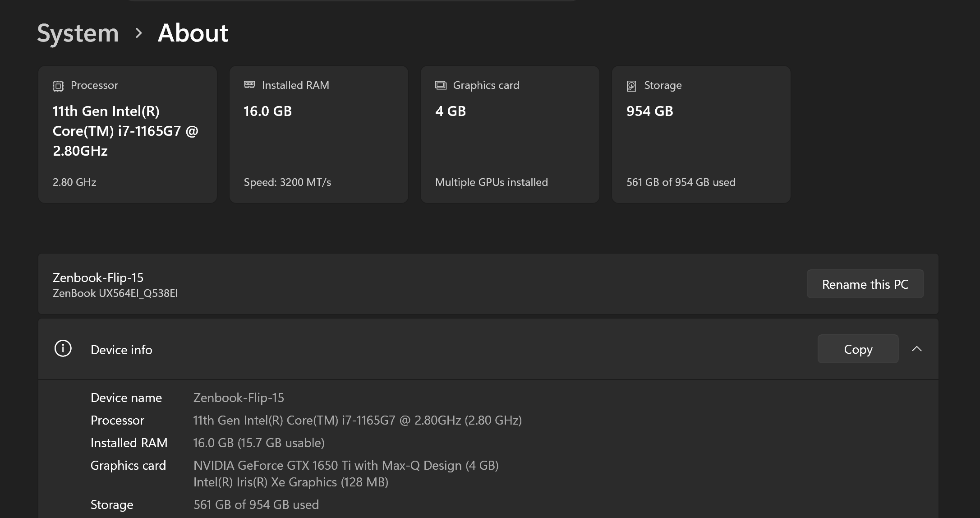Click the Storage drive icon

click(x=631, y=86)
